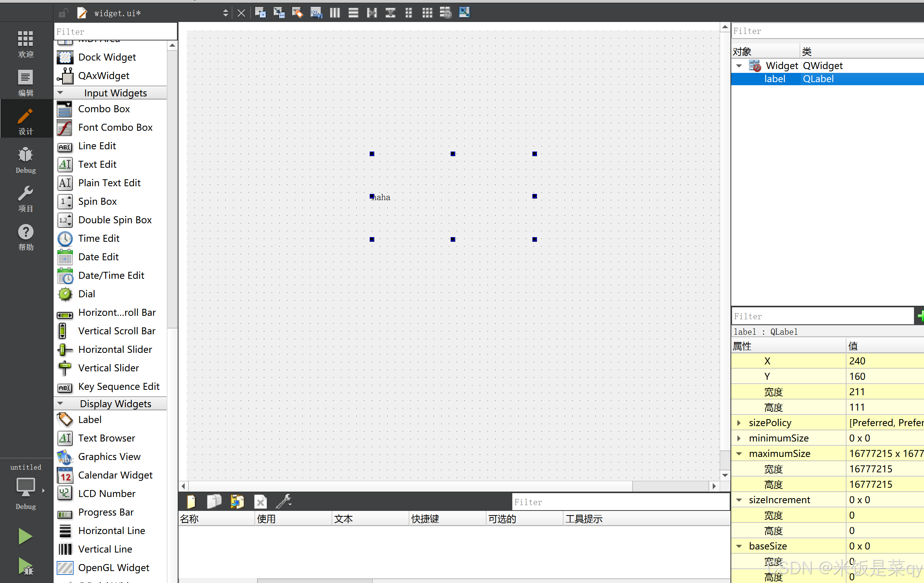Click the Edit Signals/Slots toolbar icon
This screenshot has height=583, width=924.
(x=279, y=13)
